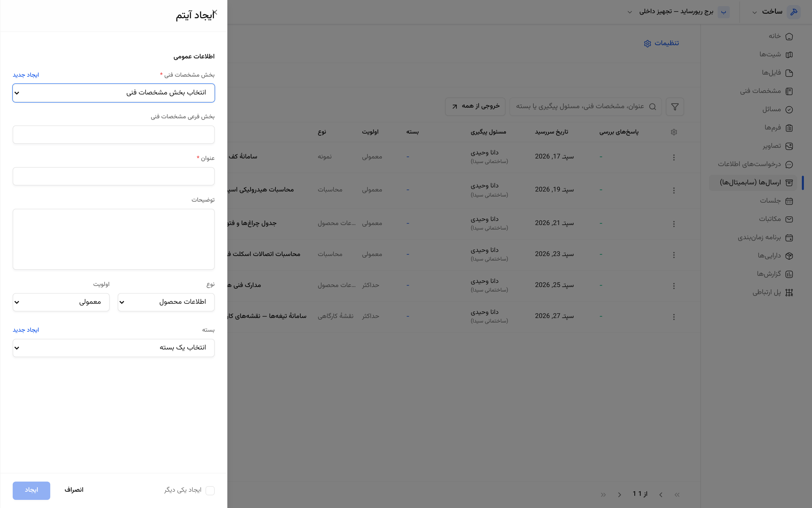This screenshot has height=508, width=812.
Task: Click the table column settings gear icon
Action: (x=674, y=132)
